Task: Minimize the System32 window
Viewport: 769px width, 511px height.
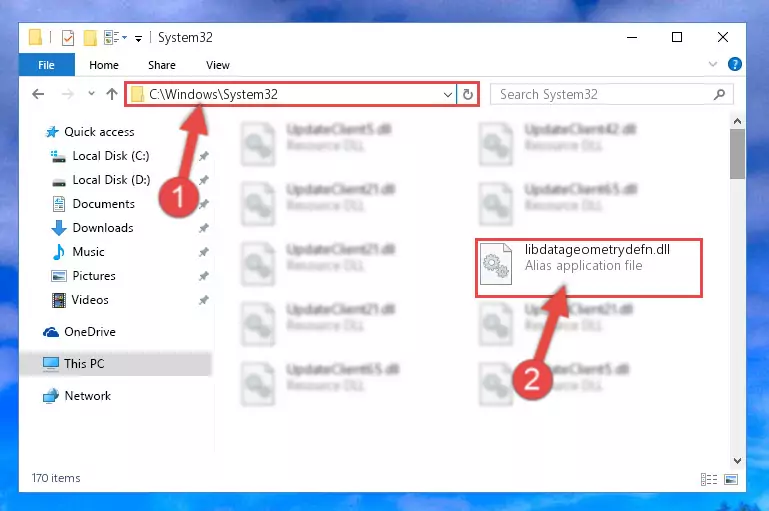Action: (632, 37)
